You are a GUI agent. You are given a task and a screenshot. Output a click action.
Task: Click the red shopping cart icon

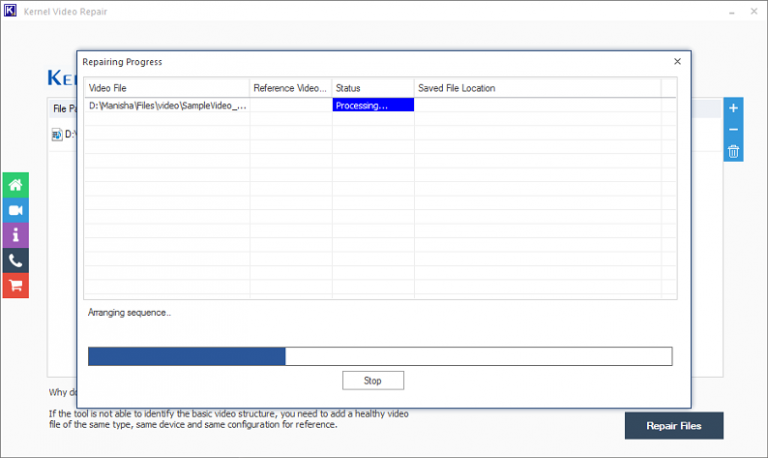[15, 285]
